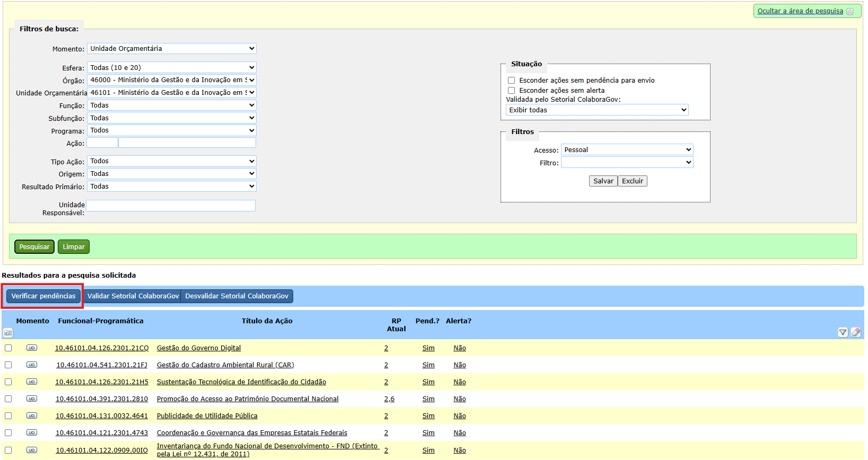Click the filter funnel icon in table header
The height and width of the screenshot is (460, 868).
pos(843,332)
